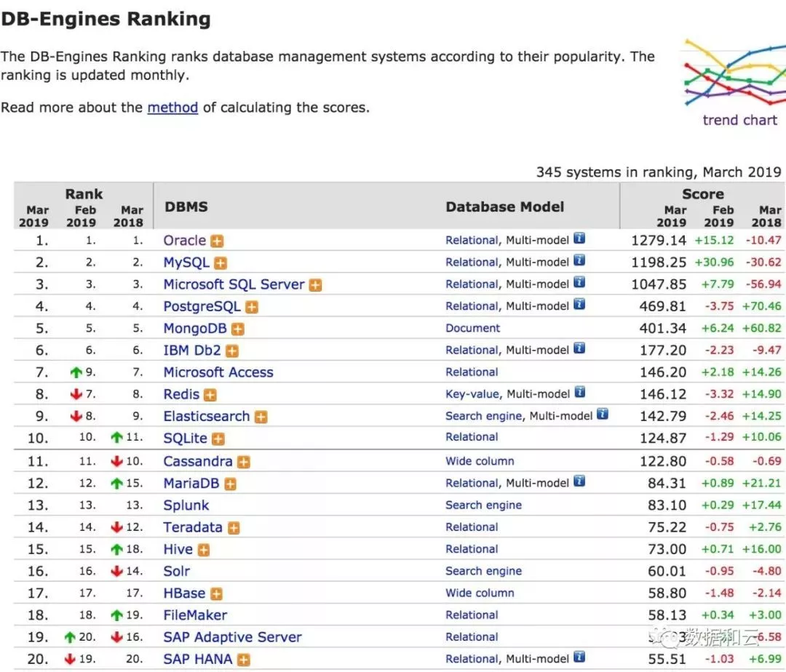Open the MongoDB link
Image resolution: width=786 pixels, height=672 pixels.
coord(195,329)
